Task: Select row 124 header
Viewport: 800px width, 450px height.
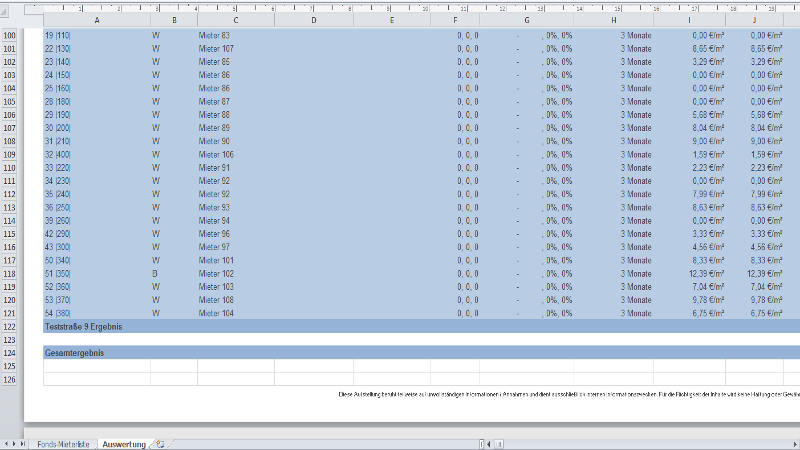Action: (9, 353)
